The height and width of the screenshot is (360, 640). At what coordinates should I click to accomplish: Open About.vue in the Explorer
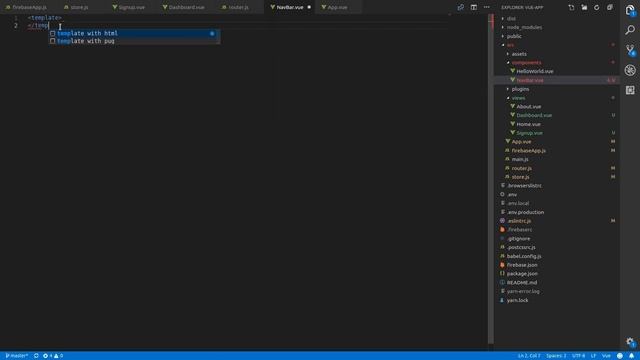pos(529,107)
